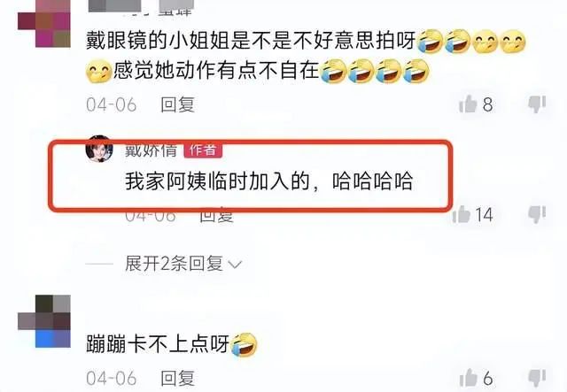Dislike the 蹦蹦卡不上点呀 comment

(x=537, y=378)
